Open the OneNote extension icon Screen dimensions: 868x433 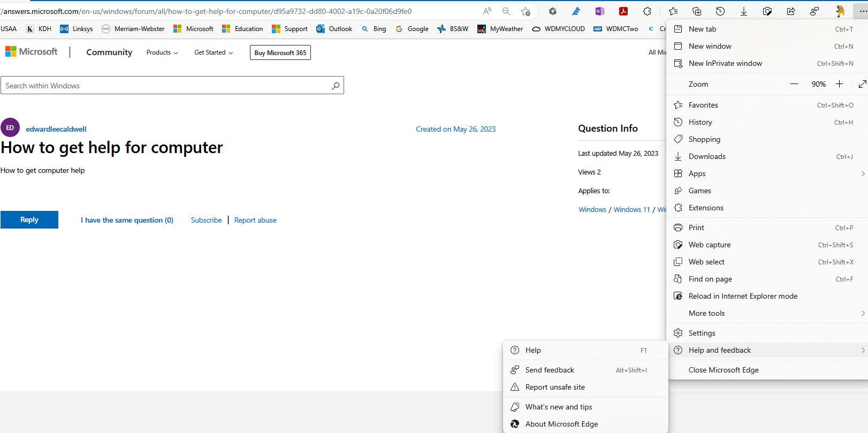[x=600, y=11]
